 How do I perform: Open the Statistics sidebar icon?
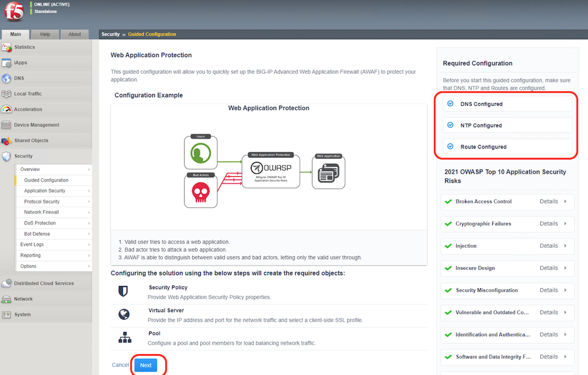pos(6,47)
